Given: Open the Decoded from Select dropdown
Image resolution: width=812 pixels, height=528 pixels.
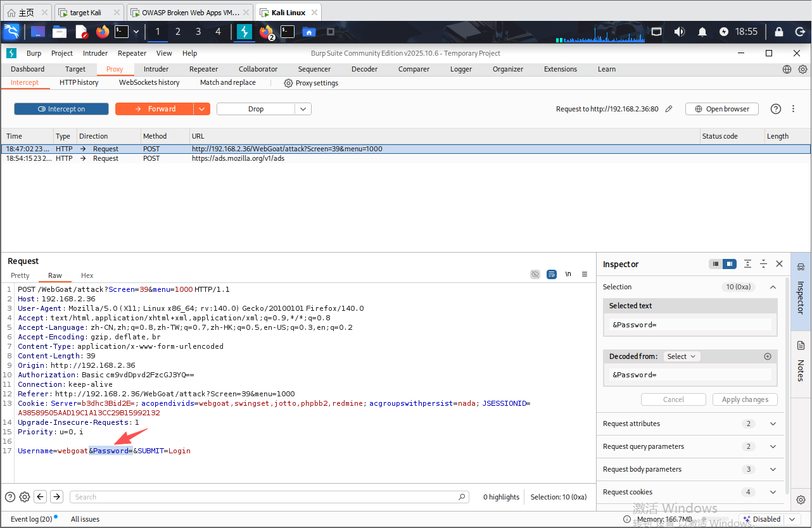Looking at the screenshot, I should tap(682, 356).
